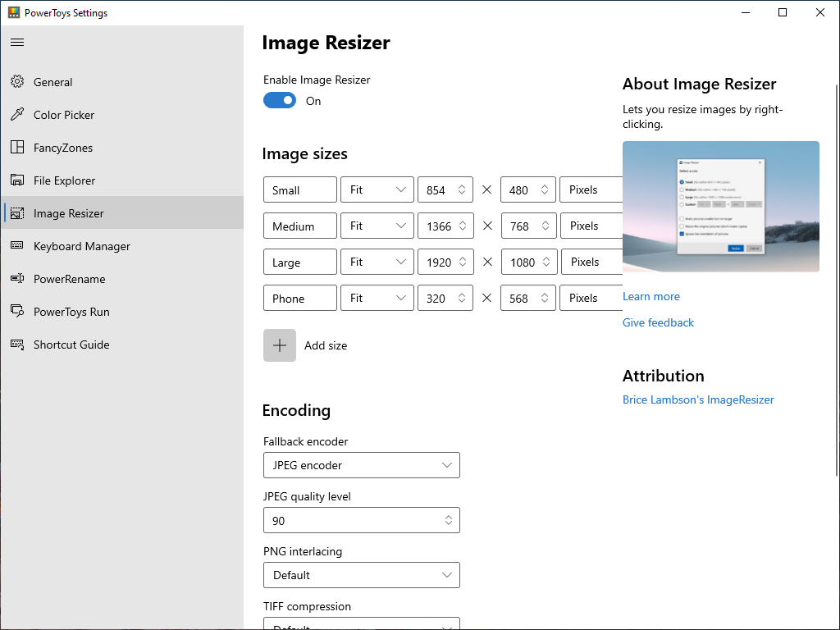Open Fit dropdown for Small size
840x630 pixels.
pyautogui.click(x=377, y=189)
